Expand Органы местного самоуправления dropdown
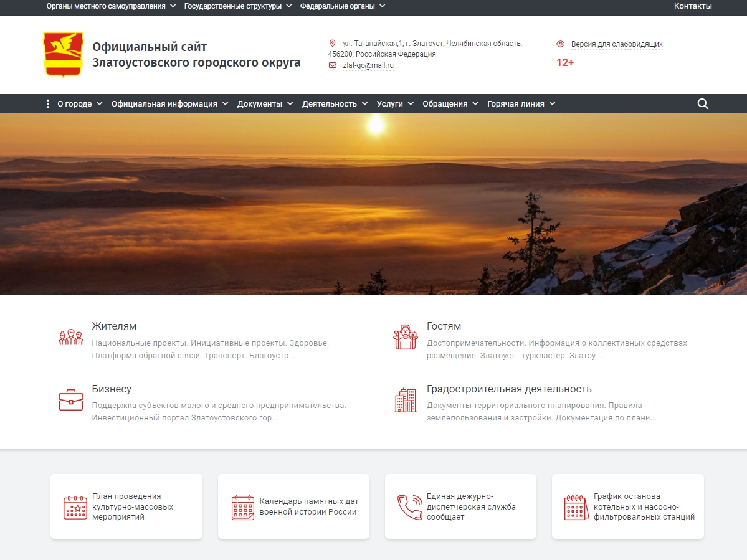Screen dimensions: 747x560 tap(111, 6)
